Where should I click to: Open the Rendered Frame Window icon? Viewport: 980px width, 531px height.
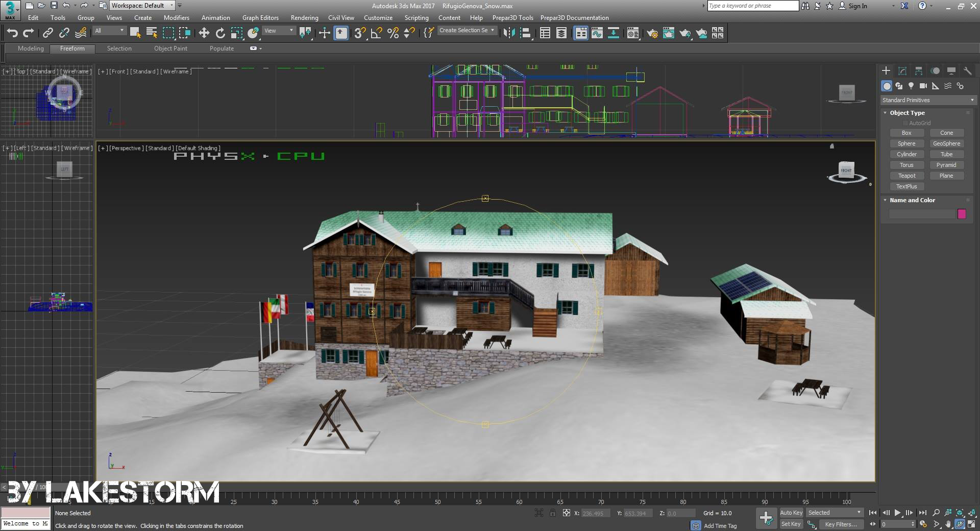[669, 33]
